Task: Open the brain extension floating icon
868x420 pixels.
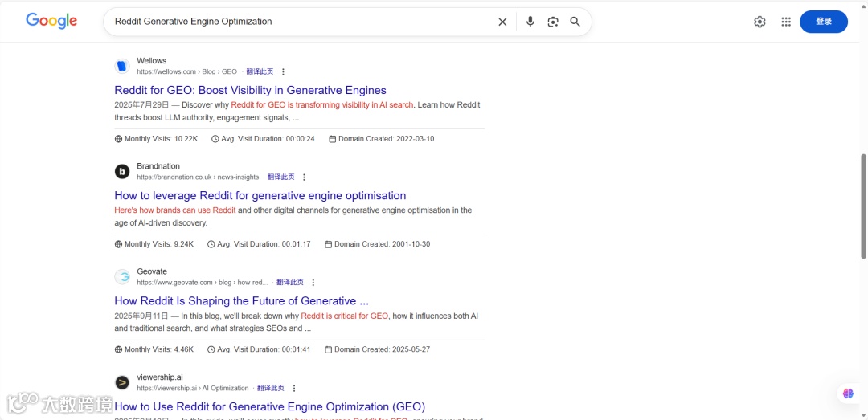Action: [848, 393]
